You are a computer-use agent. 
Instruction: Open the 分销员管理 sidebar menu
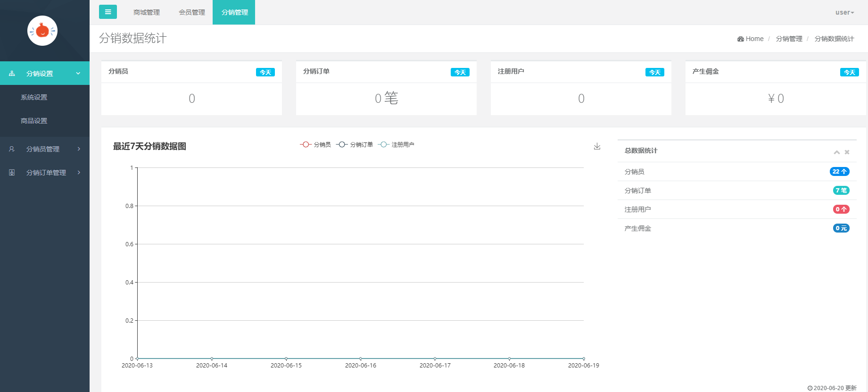45,149
